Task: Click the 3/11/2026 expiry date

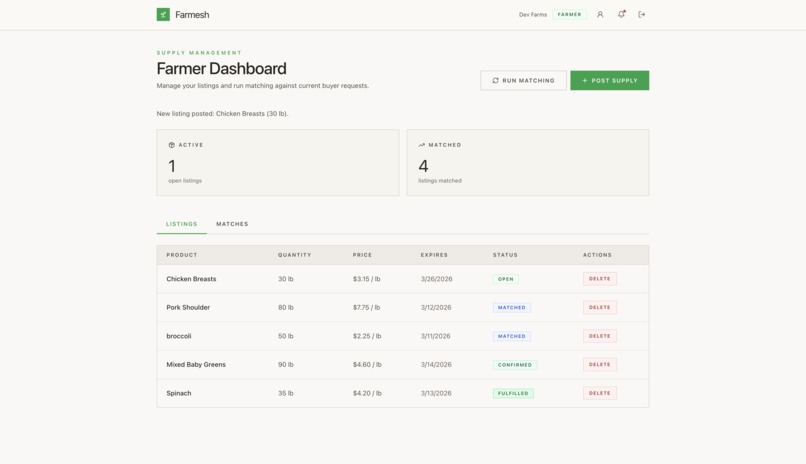Action: tap(435, 336)
